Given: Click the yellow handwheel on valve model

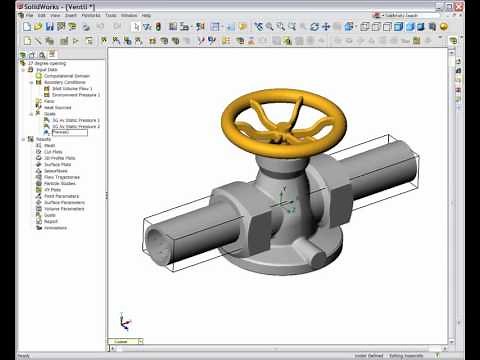Looking at the screenshot, I should [x=284, y=123].
